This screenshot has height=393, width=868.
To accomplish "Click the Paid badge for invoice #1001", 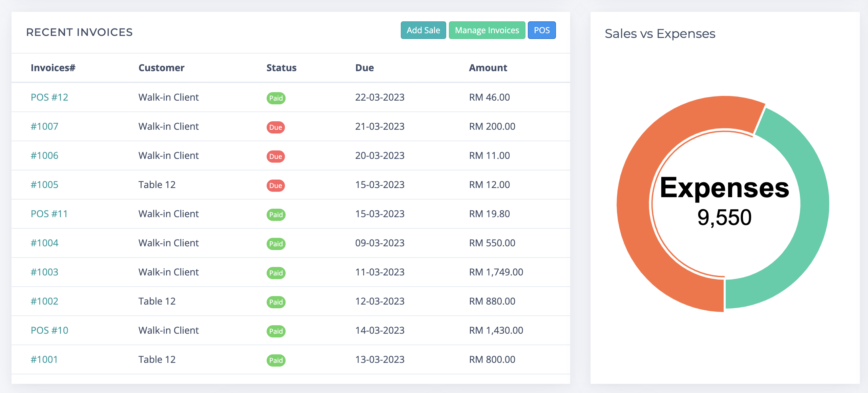I will tap(276, 360).
